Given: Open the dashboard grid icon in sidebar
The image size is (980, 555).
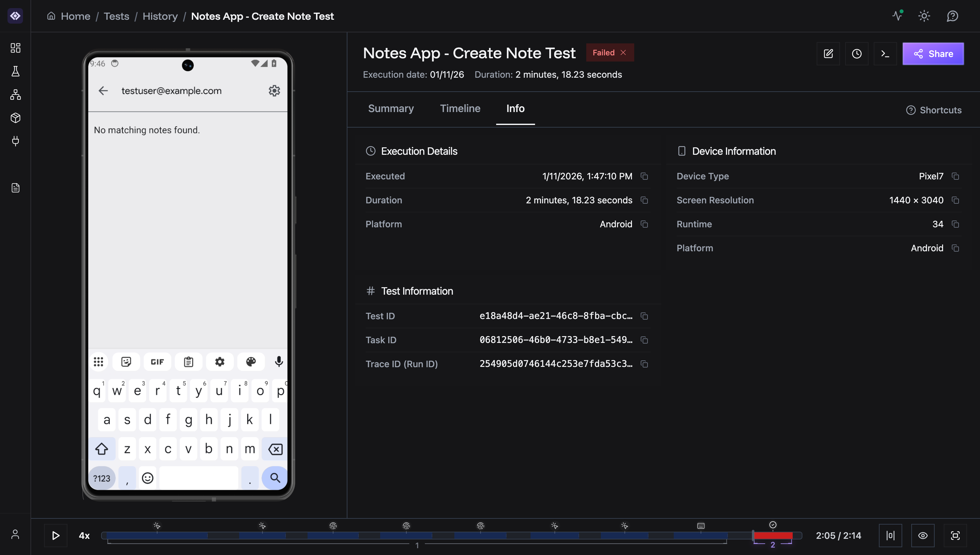Looking at the screenshot, I should 15,48.
